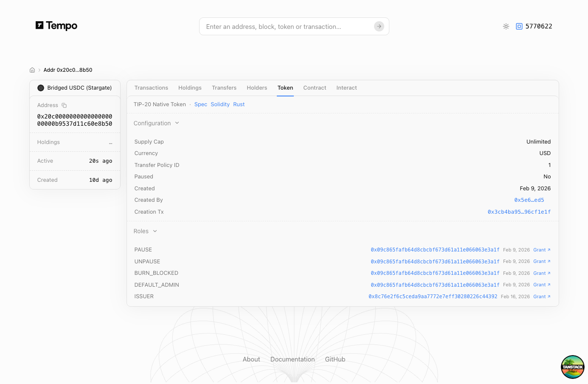Click the Active 20s ago value

pos(101,161)
